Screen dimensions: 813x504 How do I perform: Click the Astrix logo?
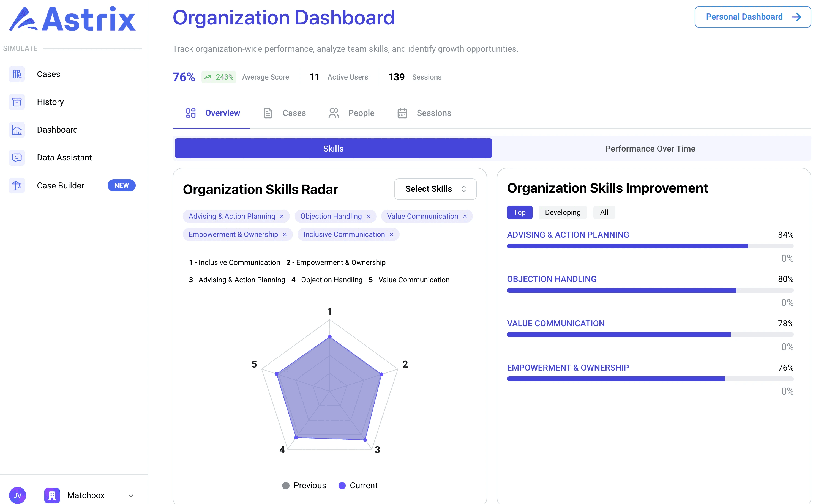[x=72, y=19]
